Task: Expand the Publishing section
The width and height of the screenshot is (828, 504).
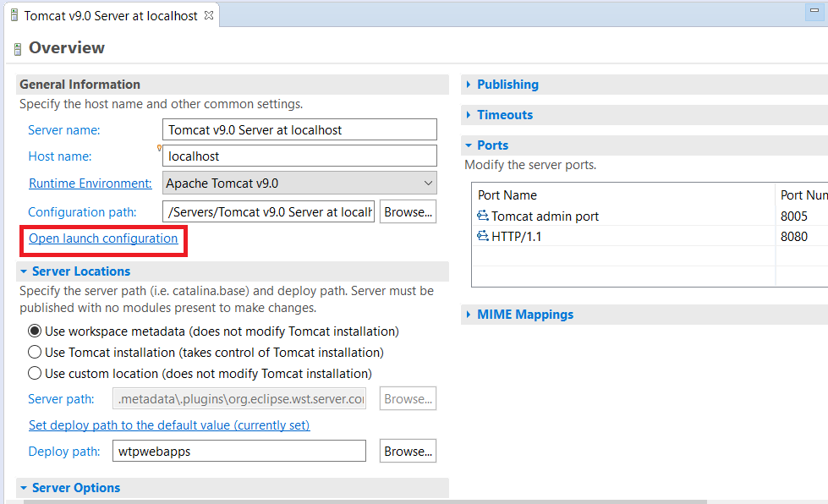Action: pos(469,85)
